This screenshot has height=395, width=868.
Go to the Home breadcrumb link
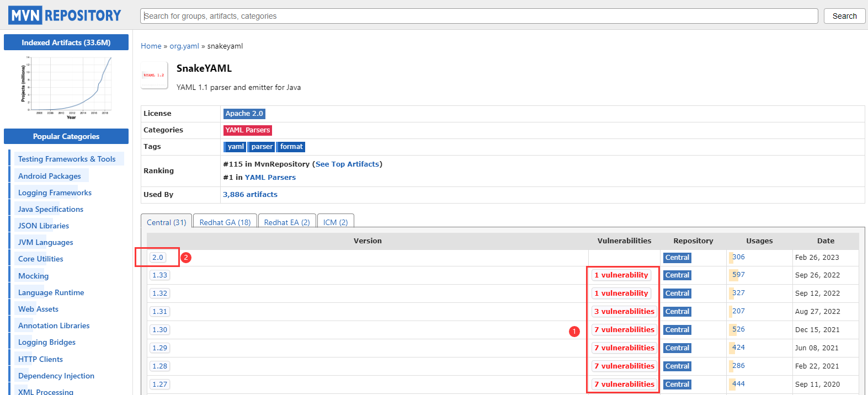click(151, 46)
